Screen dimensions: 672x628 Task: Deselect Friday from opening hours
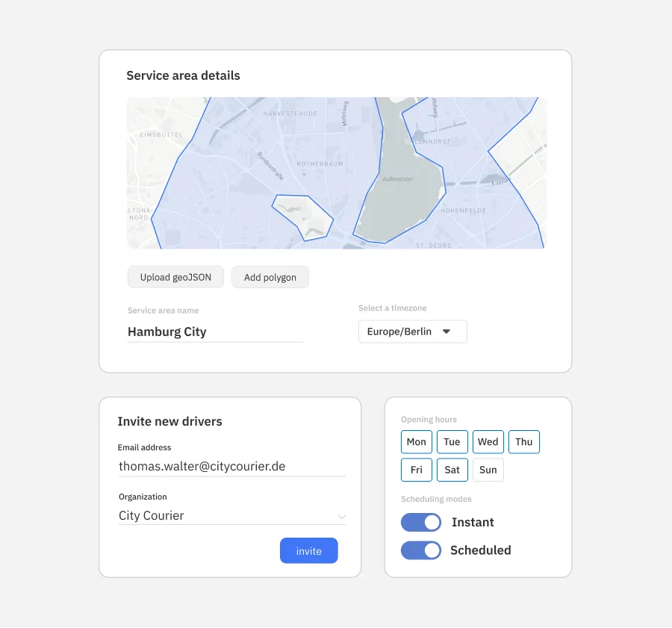click(x=416, y=470)
